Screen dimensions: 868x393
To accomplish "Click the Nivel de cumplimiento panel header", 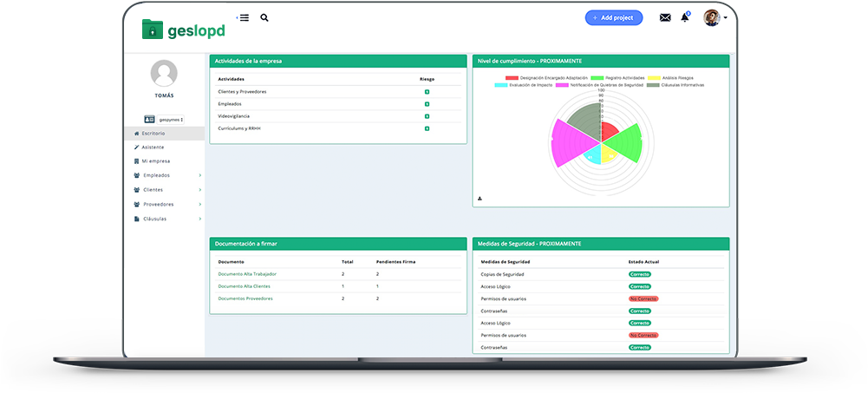I will click(x=601, y=61).
